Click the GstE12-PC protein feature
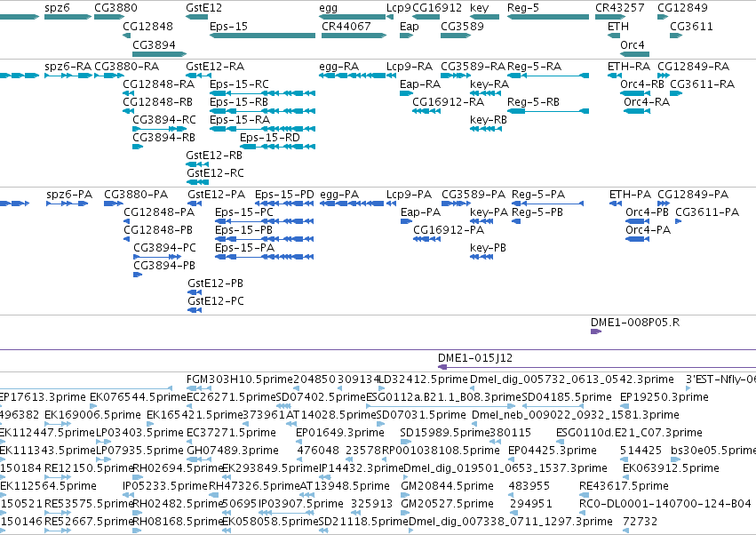The width and height of the screenshot is (756, 535). pos(195,309)
